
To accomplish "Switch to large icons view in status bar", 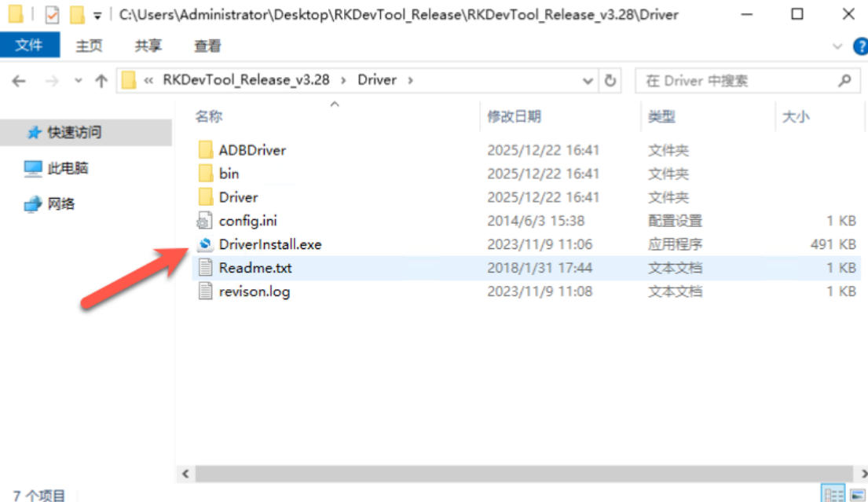I will [859, 494].
